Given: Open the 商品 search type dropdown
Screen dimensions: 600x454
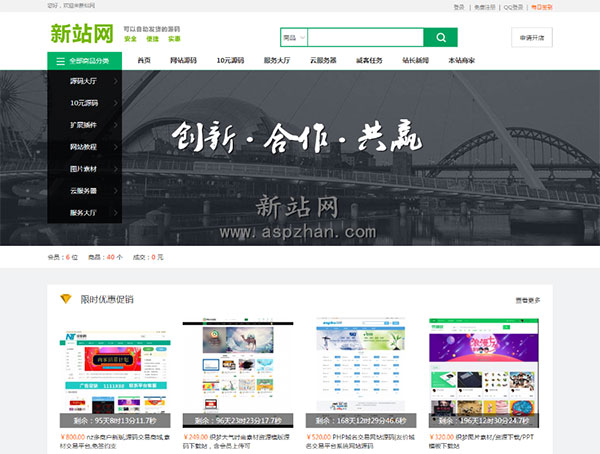Looking at the screenshot, I should 294,37.
